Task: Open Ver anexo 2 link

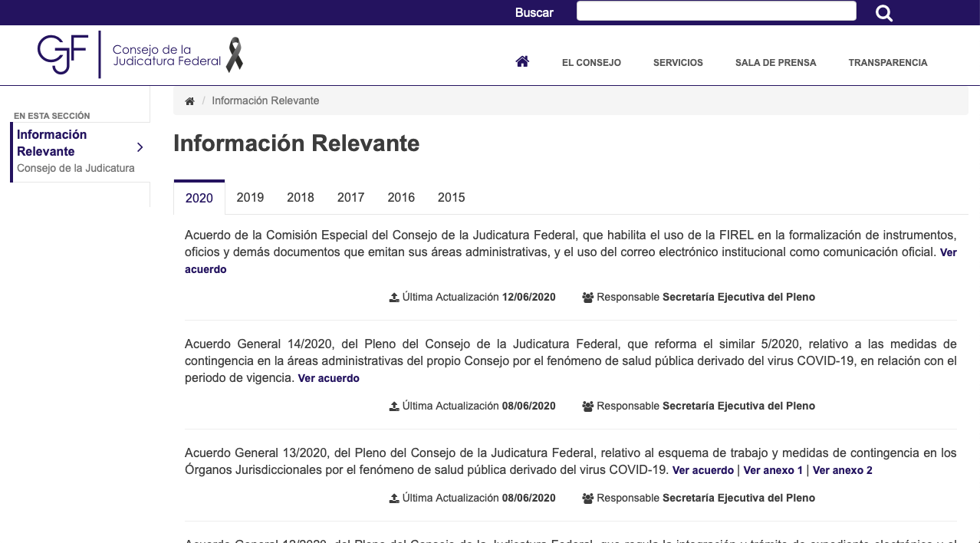Action: (x=842, y=470)
